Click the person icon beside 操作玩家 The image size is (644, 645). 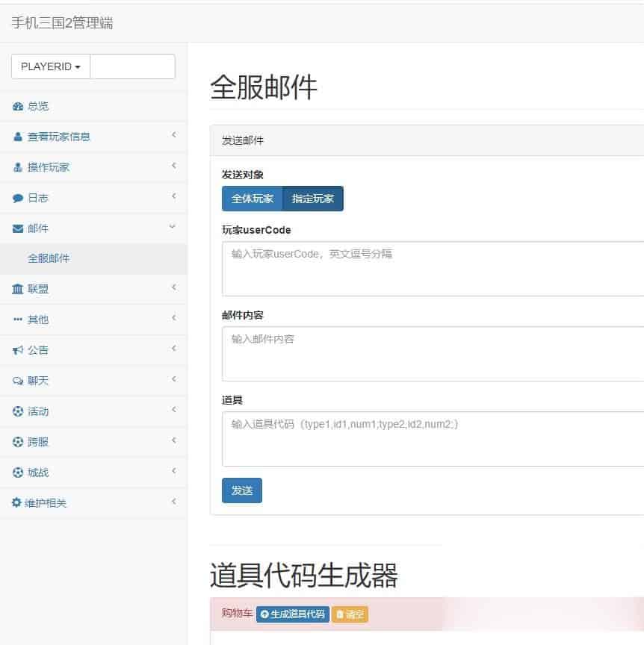coord(18,167)
